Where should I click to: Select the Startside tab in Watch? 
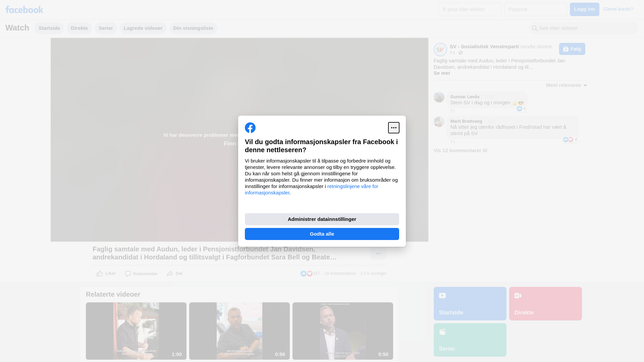(49, 28)
